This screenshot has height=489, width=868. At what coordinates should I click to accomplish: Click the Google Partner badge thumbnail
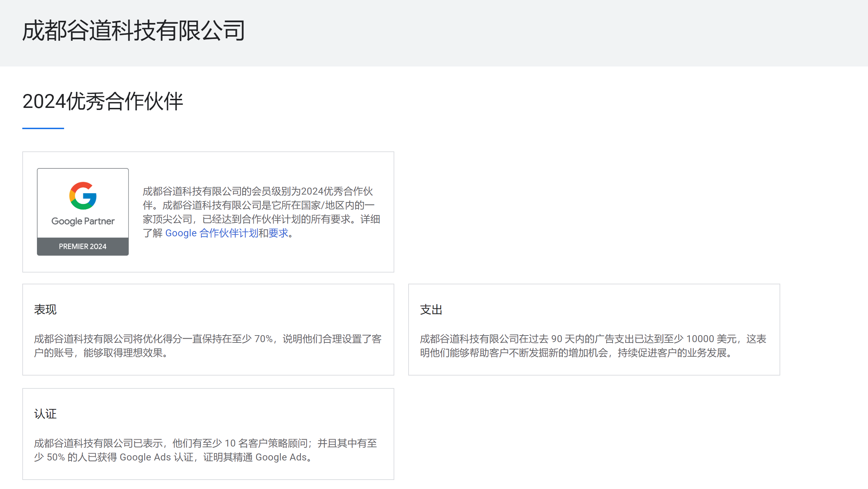click(83, 212)
